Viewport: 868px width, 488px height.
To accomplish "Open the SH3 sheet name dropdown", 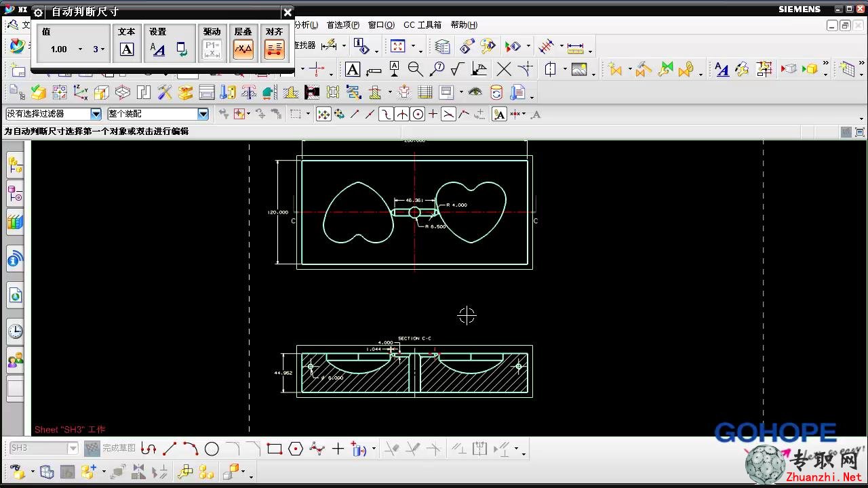I will point(73,448).
